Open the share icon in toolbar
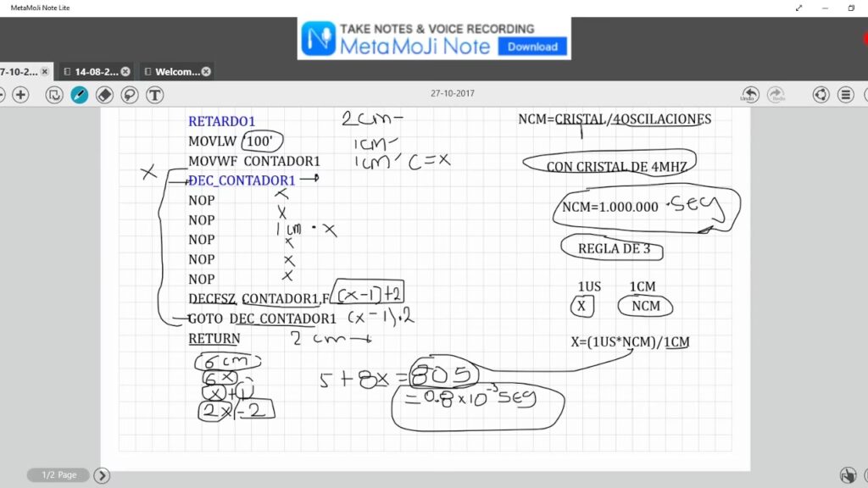Screen dimensions: 868x488 [x=821, y=95]
